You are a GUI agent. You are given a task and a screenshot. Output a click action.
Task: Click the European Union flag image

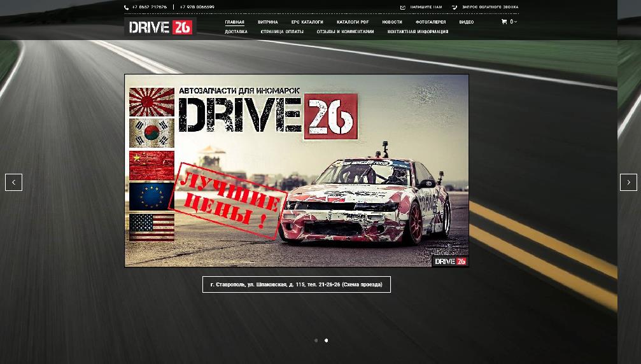coord(151,197)
